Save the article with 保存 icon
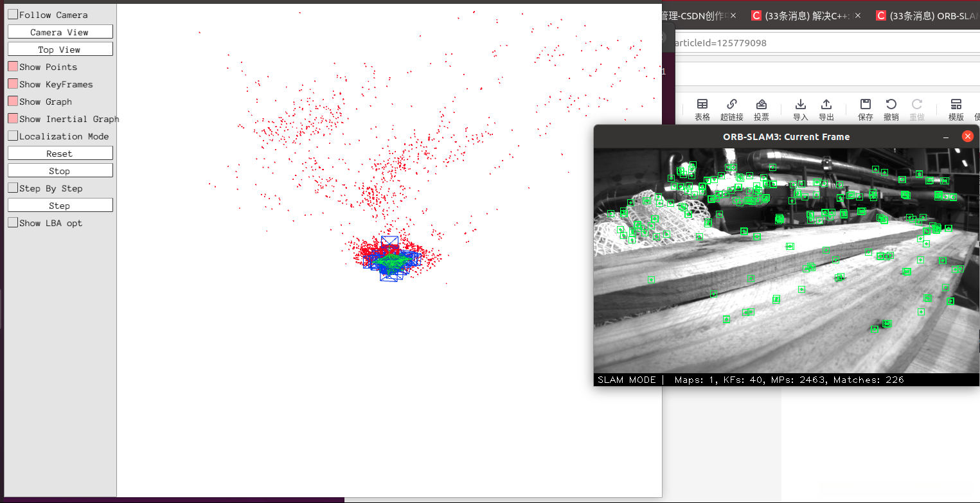The width and height of the screenshot is (980, 503). pyautogui.click(x=866, y=110)
